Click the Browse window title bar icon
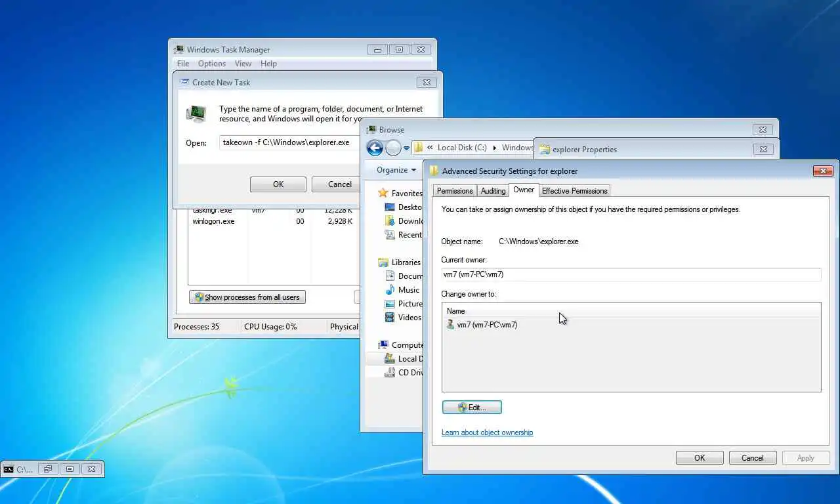The height and width of the screenshot is (504, 840). [371, 129]
